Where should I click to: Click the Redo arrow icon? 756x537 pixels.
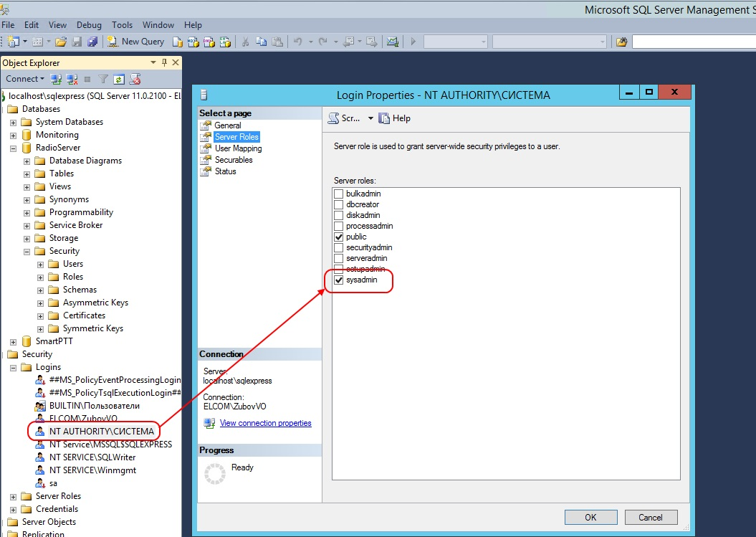[323, 42]
